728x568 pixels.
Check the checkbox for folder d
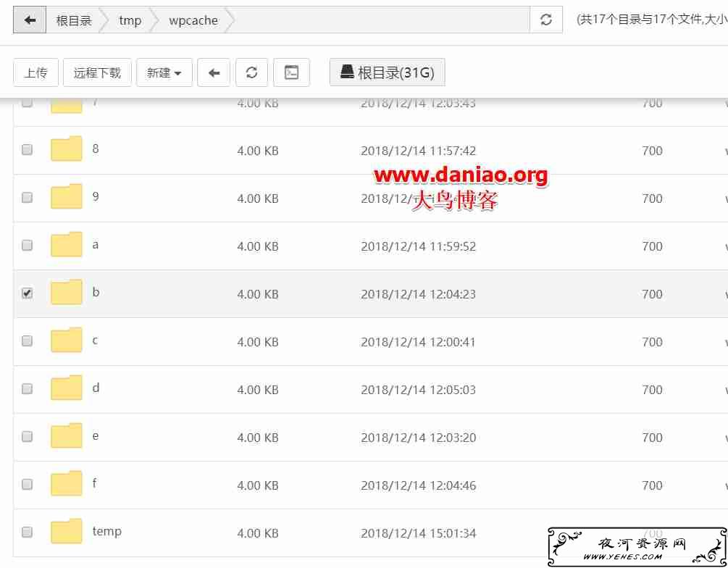(27, 389)
